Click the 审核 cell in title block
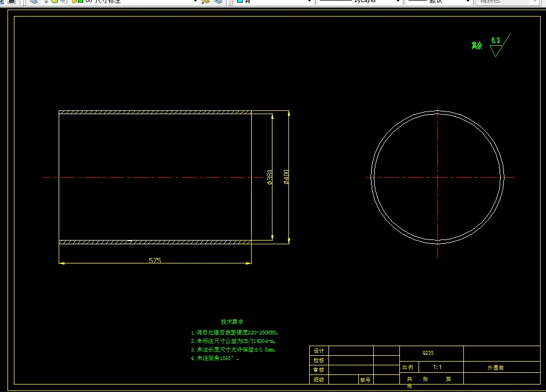The image size is (546, 392). click(x=319, y=370)
